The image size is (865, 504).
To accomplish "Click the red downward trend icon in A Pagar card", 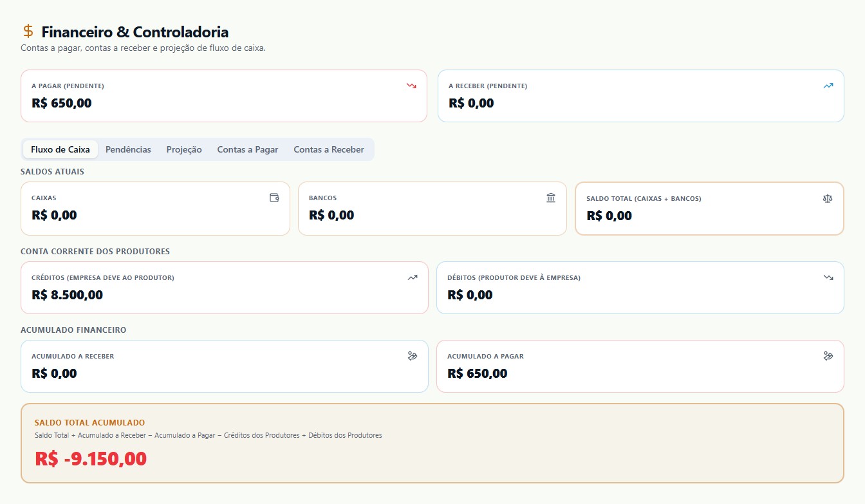I will 411,86.
